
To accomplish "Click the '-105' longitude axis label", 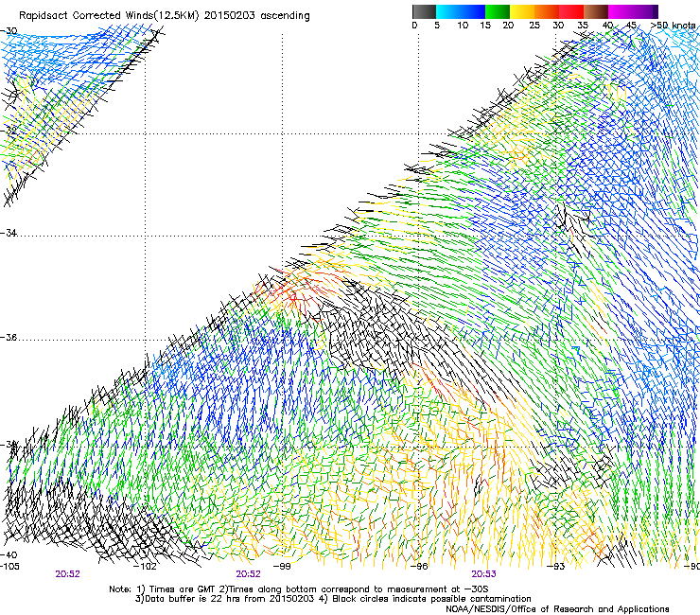I will [9, 567].
